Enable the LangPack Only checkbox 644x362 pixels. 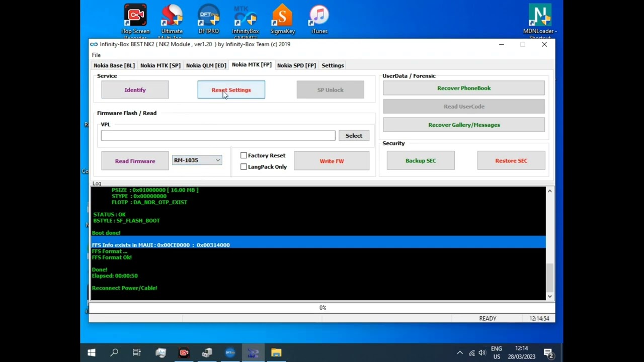(244, 166)
